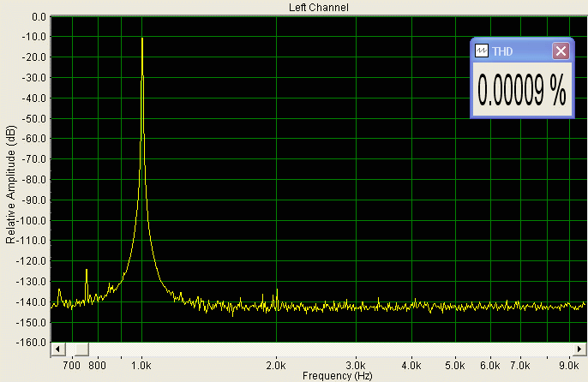Click the THD window title text
Viewport: 588px width, 382px height.
coord(502,51)
